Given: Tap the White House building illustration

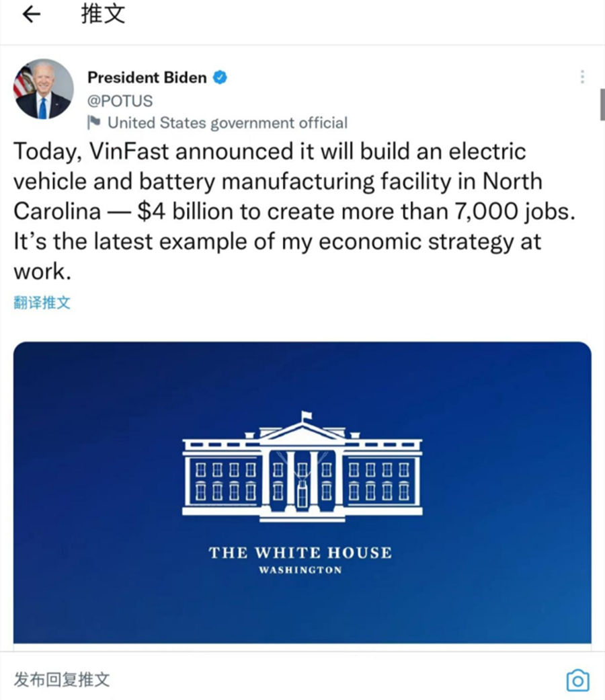Looking at the screenshot, I should point(302,467).
